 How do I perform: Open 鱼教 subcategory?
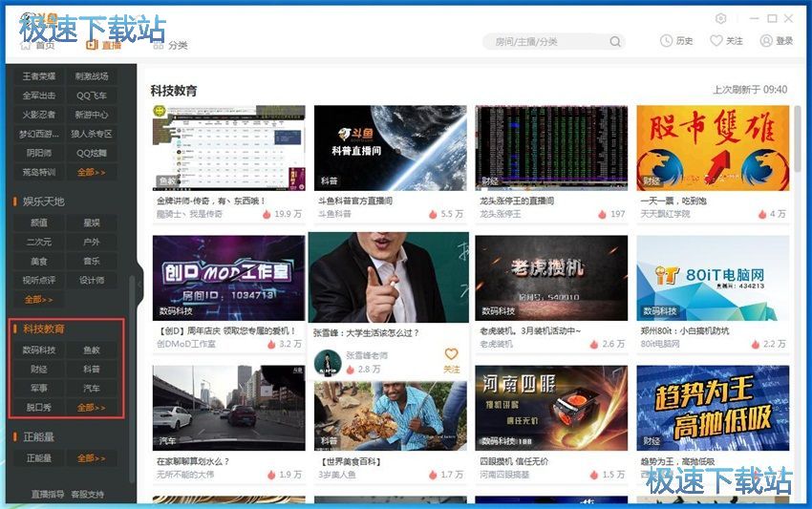click(92, 350)
